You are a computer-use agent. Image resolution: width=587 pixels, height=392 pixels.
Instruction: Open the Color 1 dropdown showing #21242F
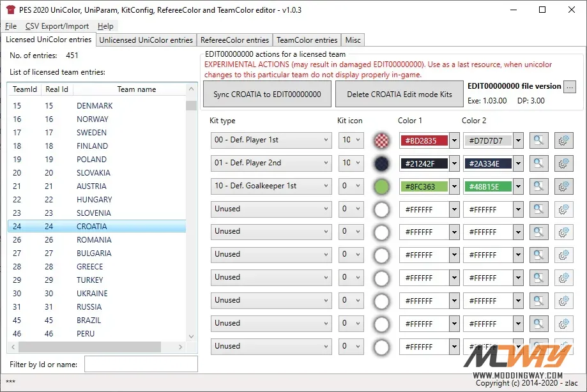(454, 163)
